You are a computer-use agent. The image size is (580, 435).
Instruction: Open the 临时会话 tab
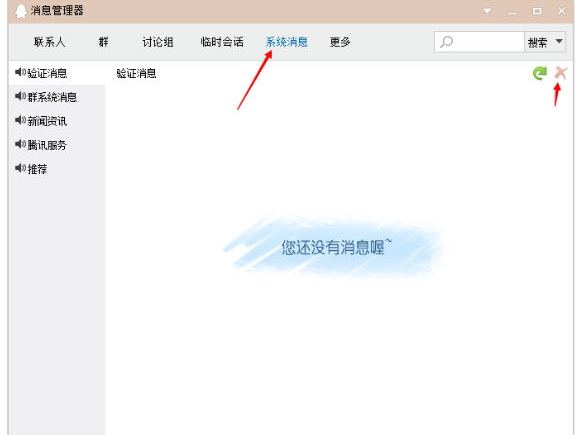[222, 42]
